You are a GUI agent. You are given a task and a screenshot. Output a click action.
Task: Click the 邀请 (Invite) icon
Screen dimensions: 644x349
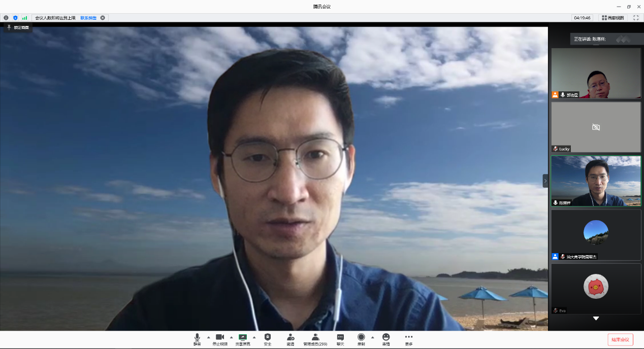click(291, 339)
